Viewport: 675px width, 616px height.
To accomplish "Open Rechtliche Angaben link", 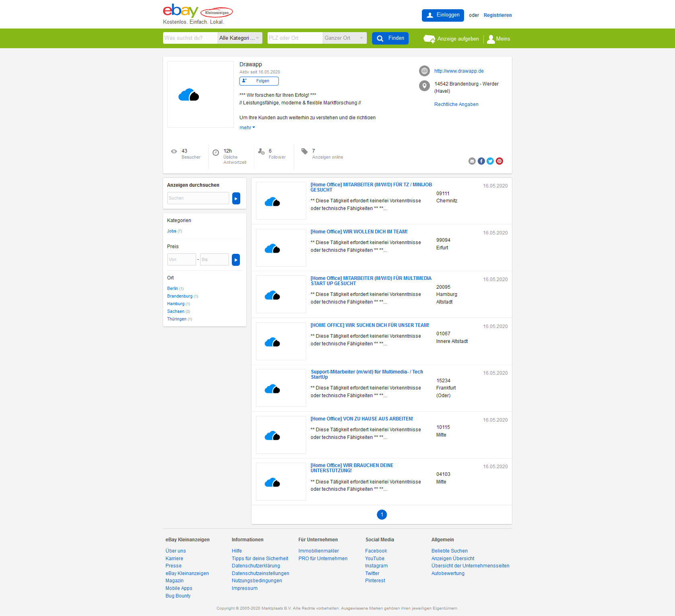I will point(456,104).
